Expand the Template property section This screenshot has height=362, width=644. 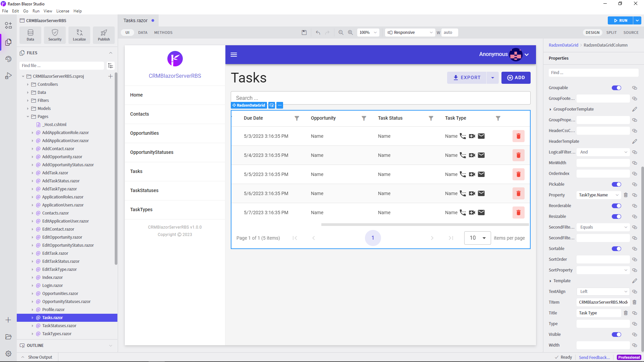(550, 281)
